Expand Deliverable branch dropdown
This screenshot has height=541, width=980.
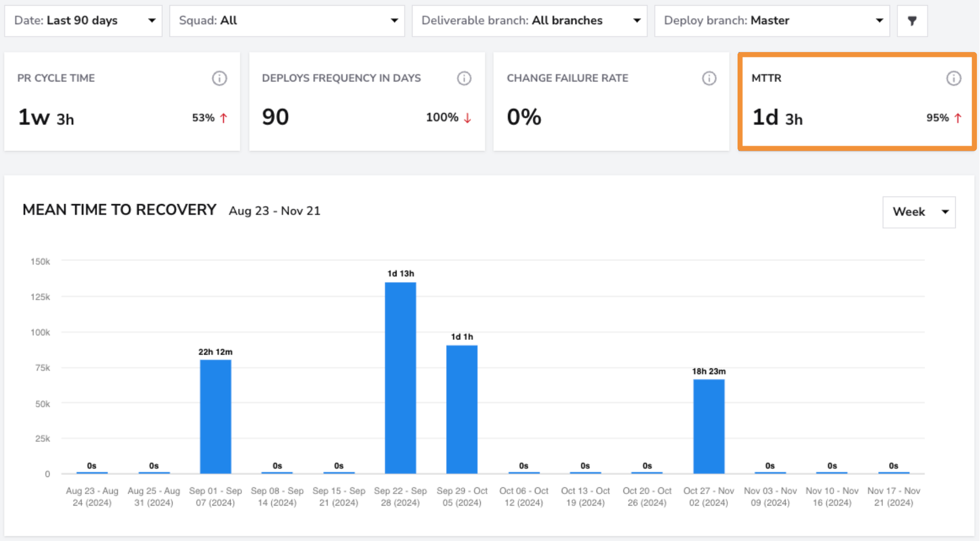(x=530, y=21)
